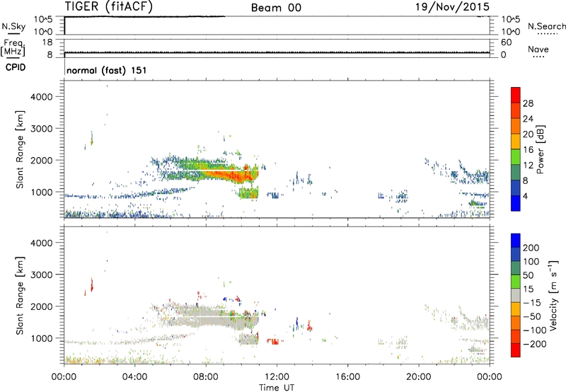Click the date "19/Nov/2015"
Image resolution: width=566 pixels, height=392 pixels.
click(x=452, y=6)
